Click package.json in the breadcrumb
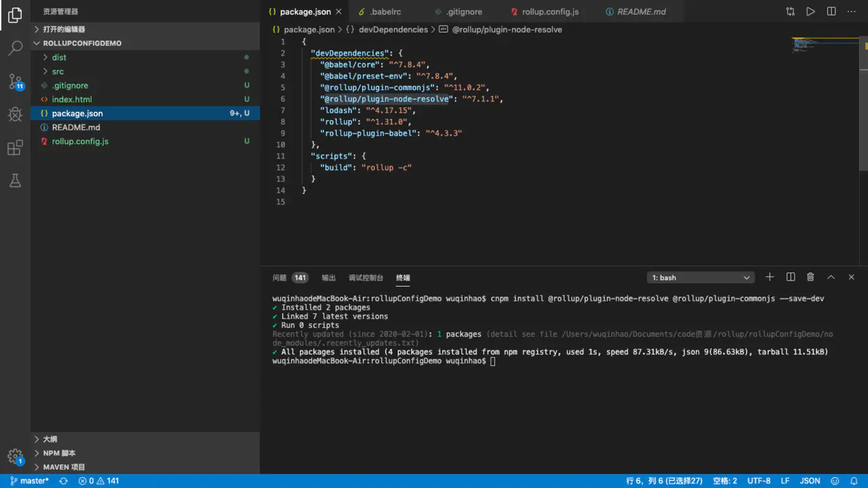868x488 pixels. point(309,30)
